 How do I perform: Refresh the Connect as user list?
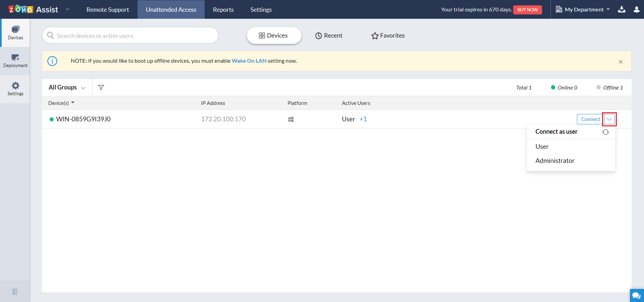tap(605, 132)
